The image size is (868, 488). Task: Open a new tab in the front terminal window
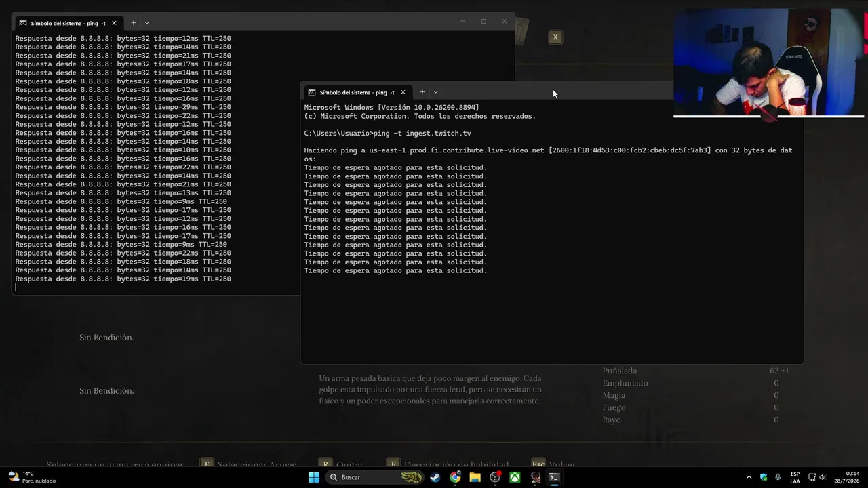pos(422,92)
